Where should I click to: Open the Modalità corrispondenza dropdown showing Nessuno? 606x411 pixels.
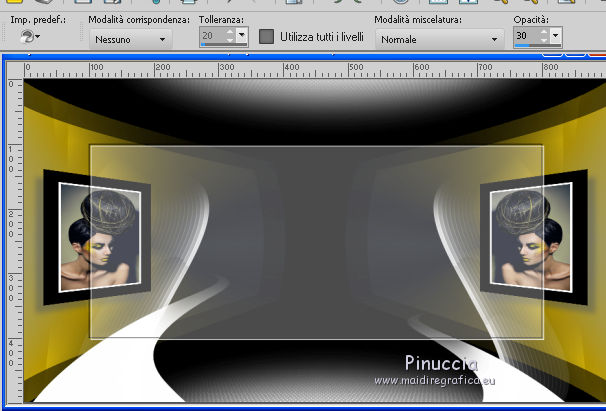[131, 39]
